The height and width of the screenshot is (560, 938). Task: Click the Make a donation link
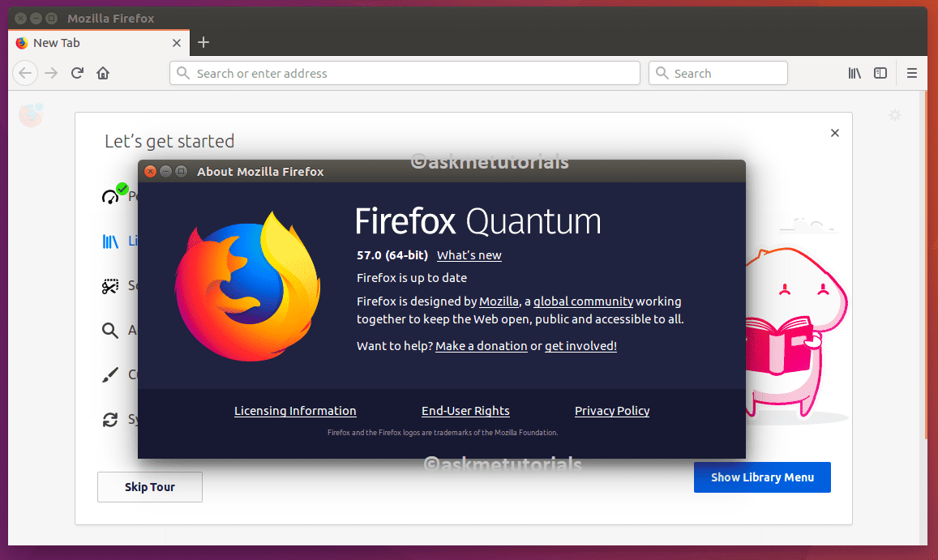(482, 346)
